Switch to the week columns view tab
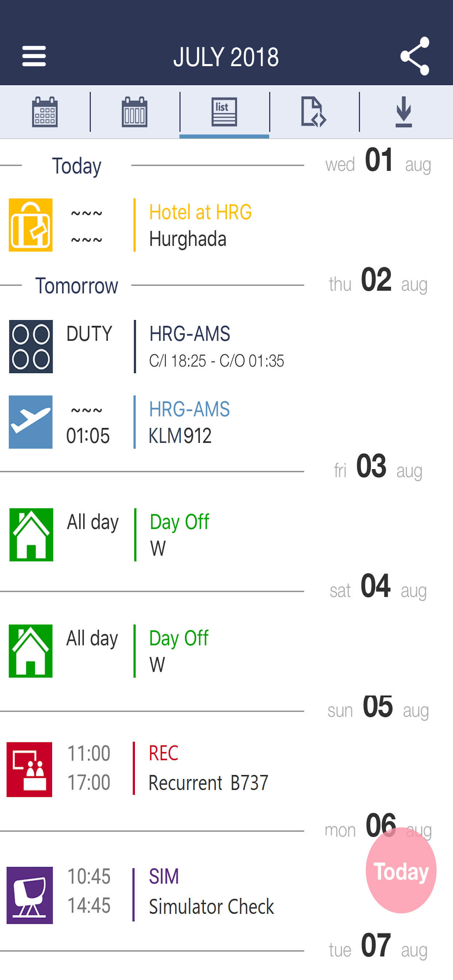Image resolution: width=453 pixels, height=980 pixels. tap(134, 112)
